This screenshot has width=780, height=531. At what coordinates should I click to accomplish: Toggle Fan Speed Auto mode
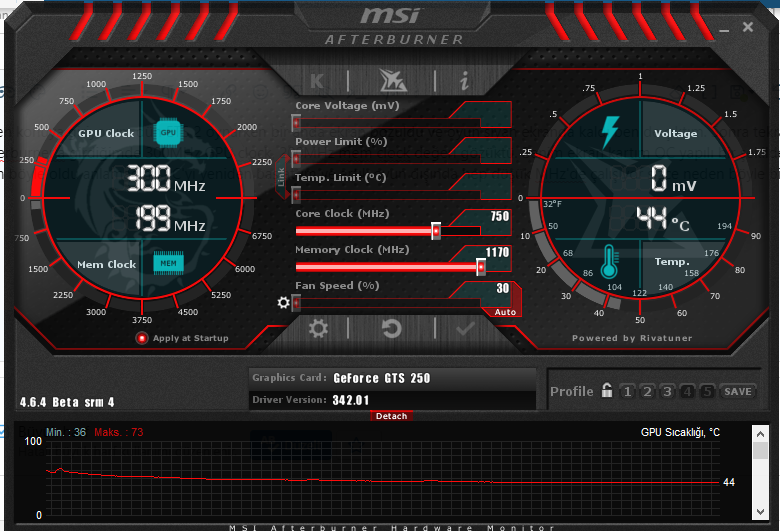click(505, 312)
